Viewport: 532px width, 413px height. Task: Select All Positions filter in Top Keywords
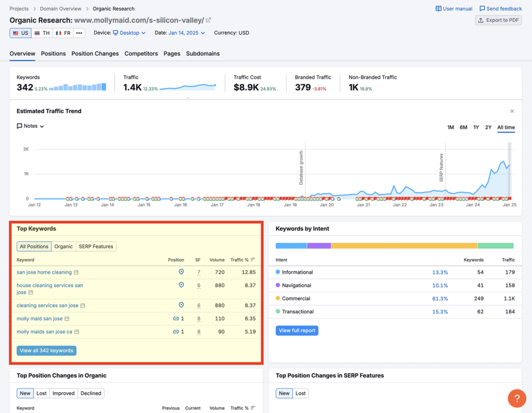tap(34, 247)
